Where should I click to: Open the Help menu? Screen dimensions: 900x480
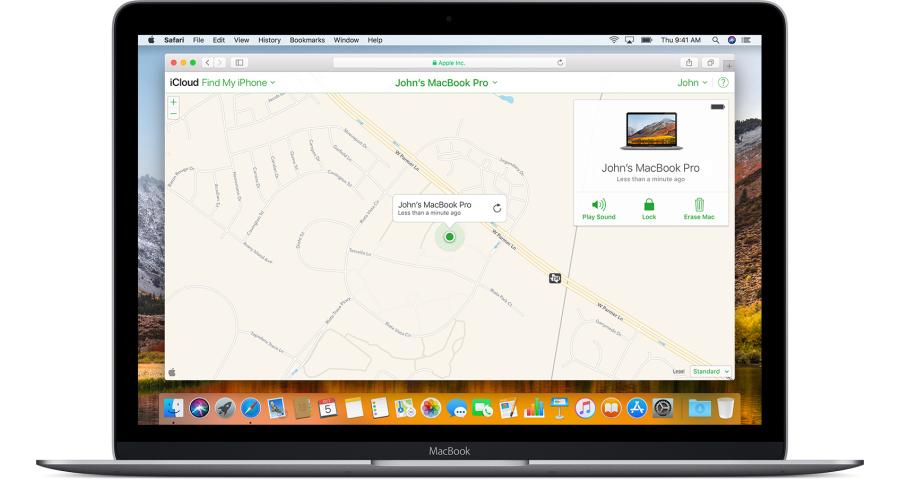coord(375,40)
